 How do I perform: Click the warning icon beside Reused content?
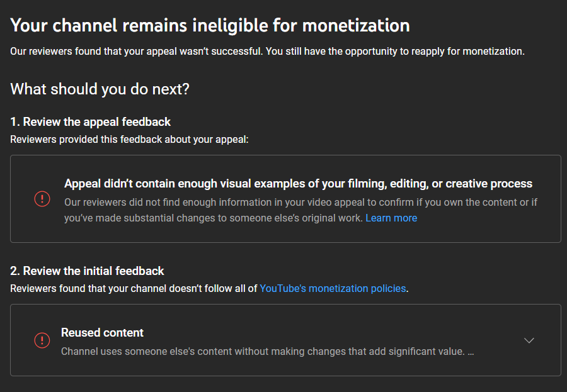click(x=42, y=340)
